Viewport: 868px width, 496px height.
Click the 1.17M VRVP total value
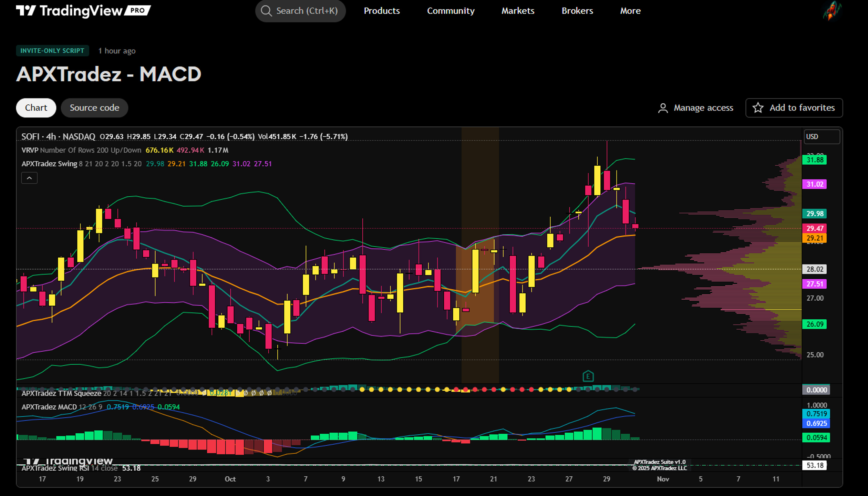click(218, 150)
